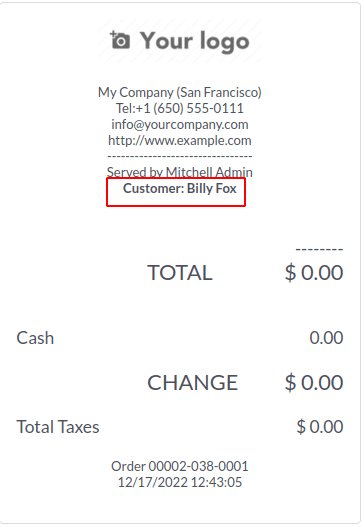The image size is (364, 527).
Task: Click the 'Your logo' placeholder text
Action: [195, 41]
